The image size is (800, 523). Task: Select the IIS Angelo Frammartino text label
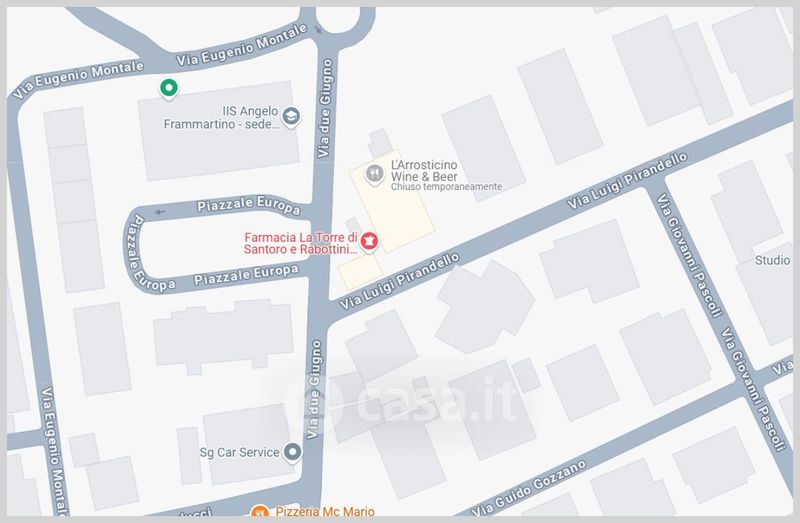(x=221, y=118)
